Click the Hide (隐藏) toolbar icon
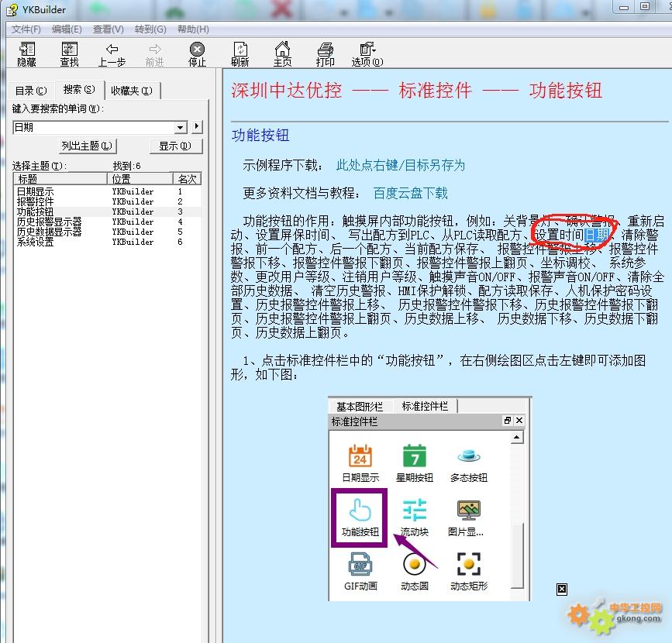The image size is (672, 643). (26, 54)
